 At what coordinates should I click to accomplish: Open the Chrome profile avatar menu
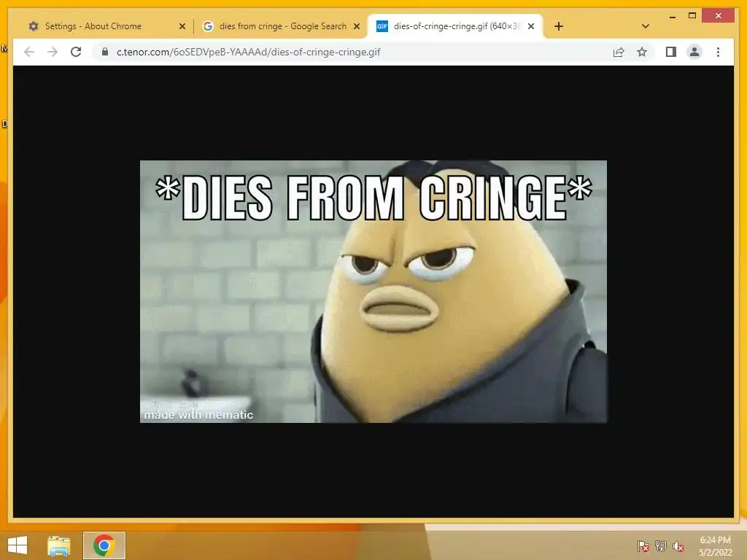coord(694,52)
